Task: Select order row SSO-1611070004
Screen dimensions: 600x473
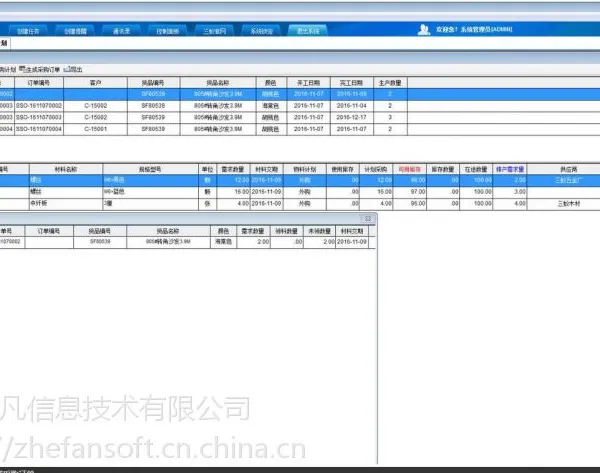Action: click(x=300, y=129)
